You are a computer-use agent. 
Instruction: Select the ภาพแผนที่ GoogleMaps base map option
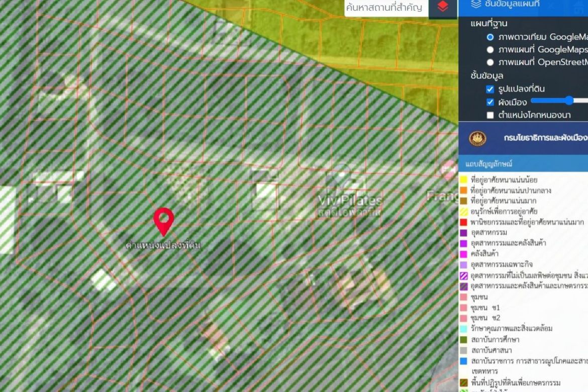[x=490, y=50]
